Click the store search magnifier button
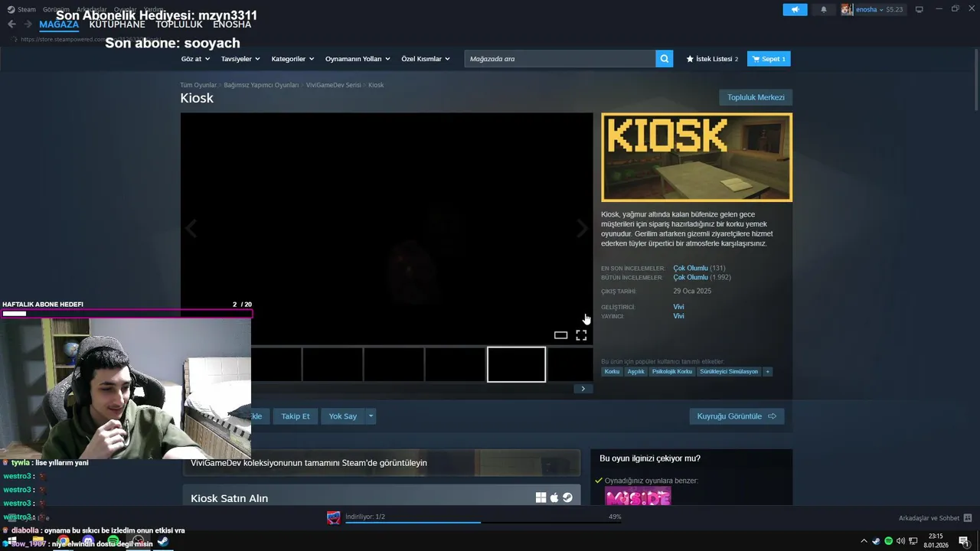Screen dimensions: 980x551 pyautogui.click(x=665, y=59)
